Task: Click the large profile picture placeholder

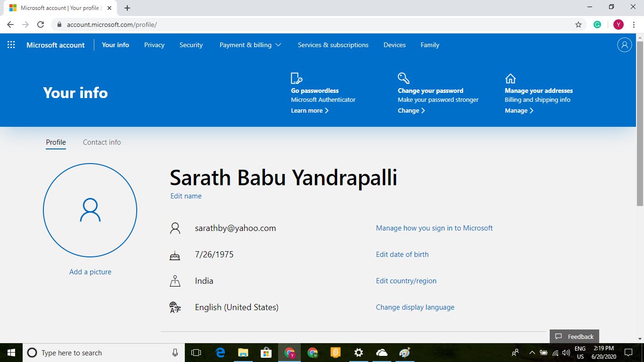Action: pos(90,210)
